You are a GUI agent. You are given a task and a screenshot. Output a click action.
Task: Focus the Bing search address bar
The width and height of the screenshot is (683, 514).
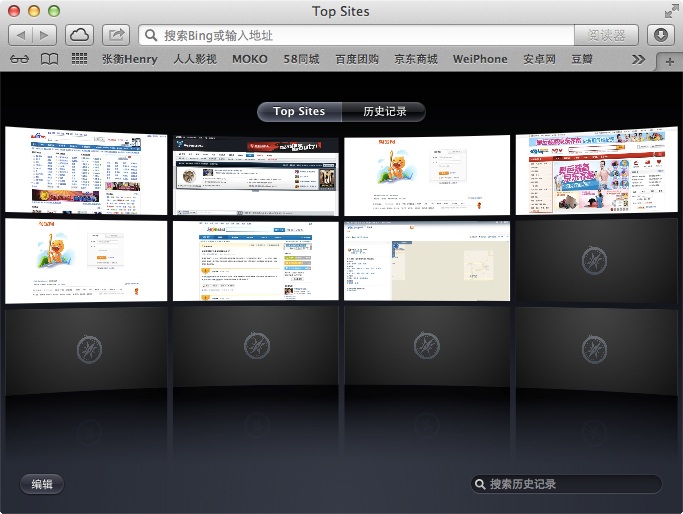(360, 35)
